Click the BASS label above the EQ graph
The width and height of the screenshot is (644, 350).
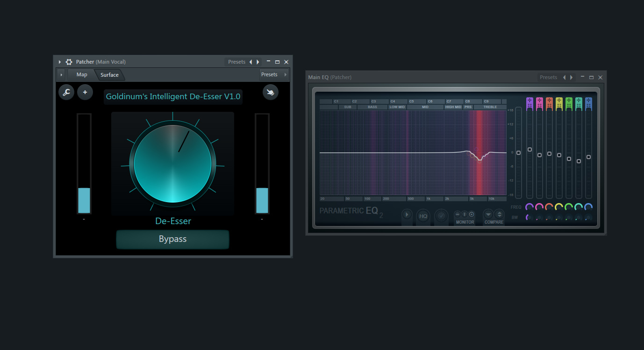372,107
